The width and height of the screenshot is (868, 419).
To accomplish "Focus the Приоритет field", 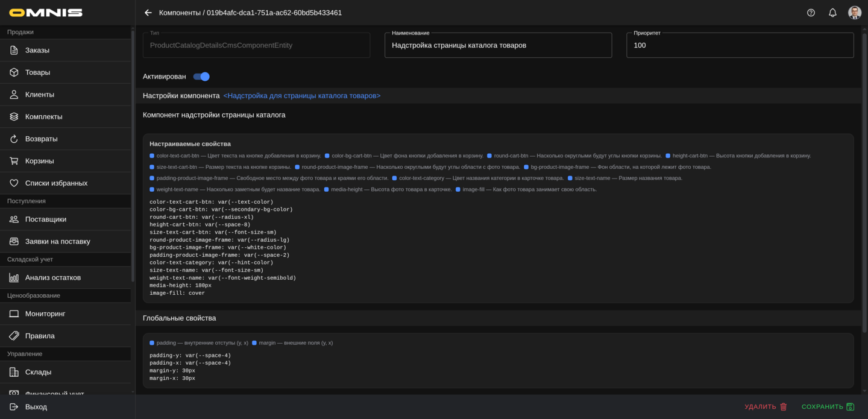I will 740,45.
